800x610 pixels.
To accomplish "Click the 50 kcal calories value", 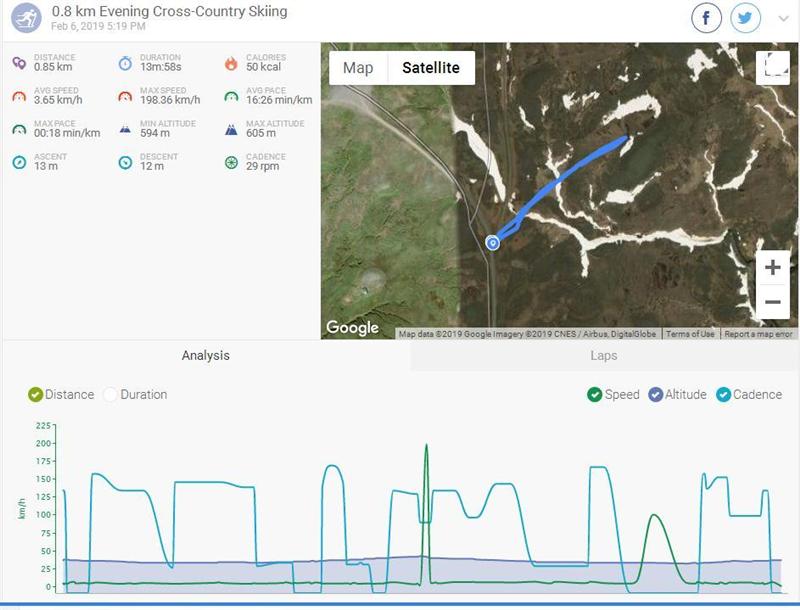I will pyautogui.click(x=263, y=67).
